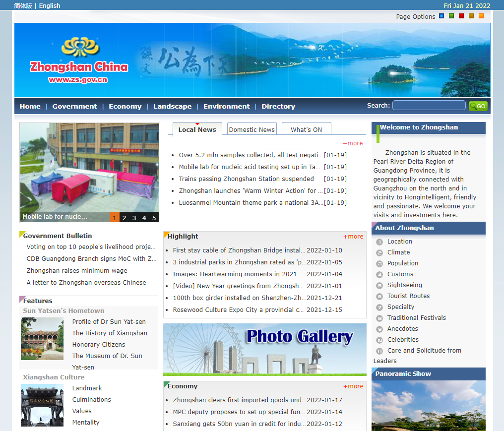The width and height of the screenshot is (504, 431).
Task: Open 'Trains passing Zhongshan Station suspended' article
Action: [246, 179]
